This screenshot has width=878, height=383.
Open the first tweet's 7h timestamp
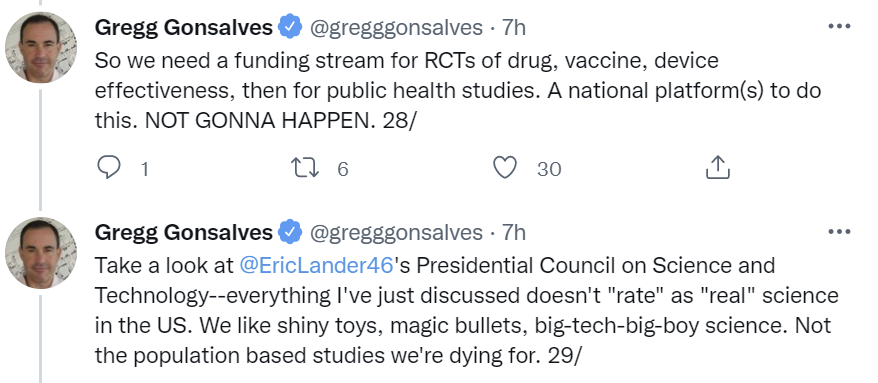[513, 27]
